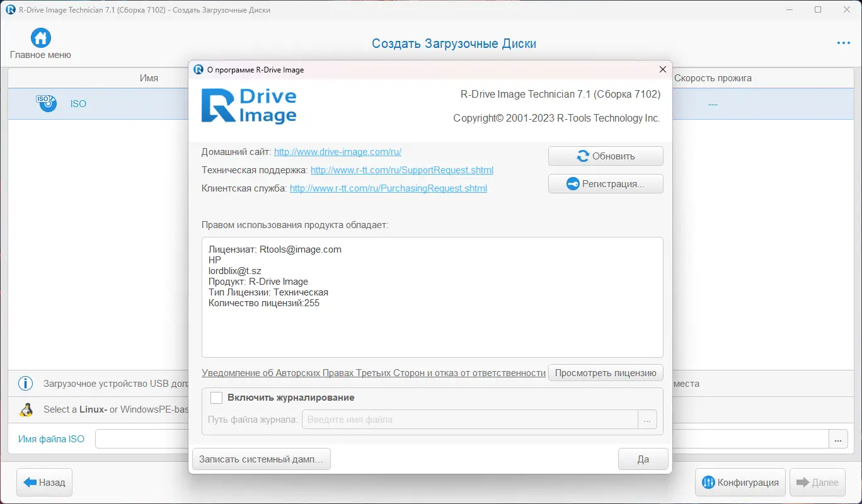
Task: Click the Имя column header
Action: (x=149, y=78)
